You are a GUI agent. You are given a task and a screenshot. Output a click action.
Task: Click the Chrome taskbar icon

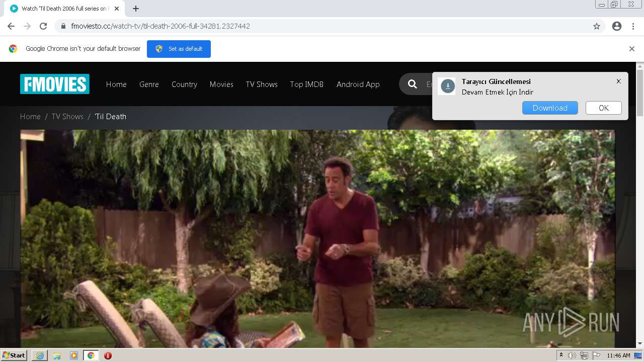click(91, 355)
